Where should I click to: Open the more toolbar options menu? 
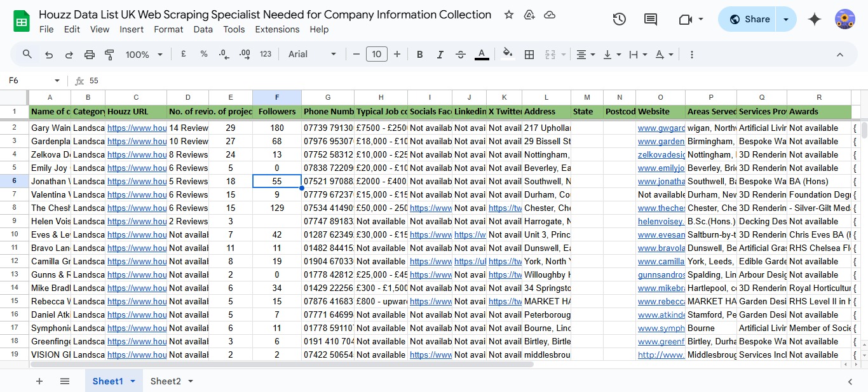(x=692, y=55)
